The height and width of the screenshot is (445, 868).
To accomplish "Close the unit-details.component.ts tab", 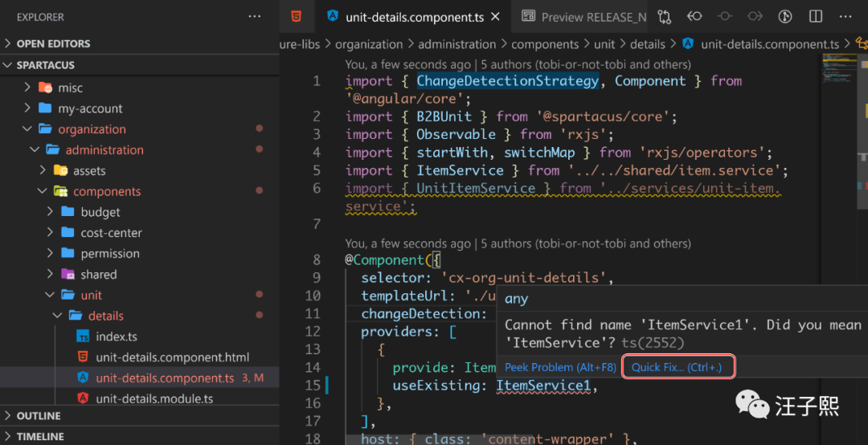I will click(495, 17).
